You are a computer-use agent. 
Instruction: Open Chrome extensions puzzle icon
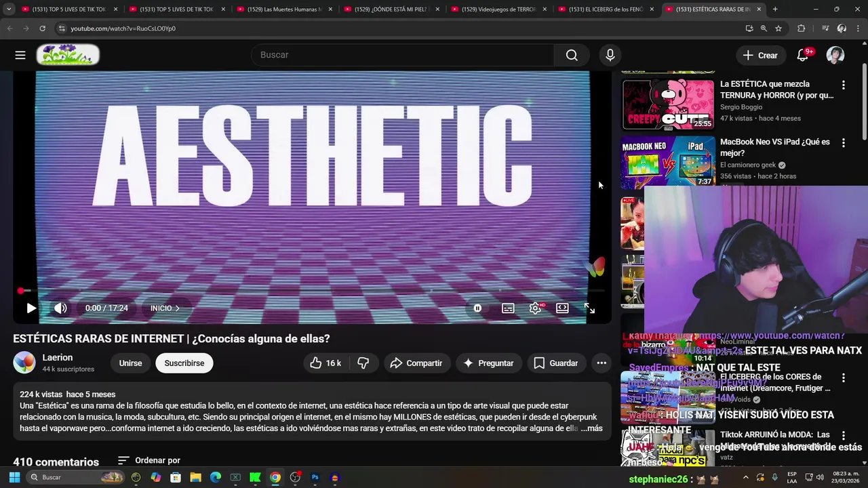(x=802, y=28)
